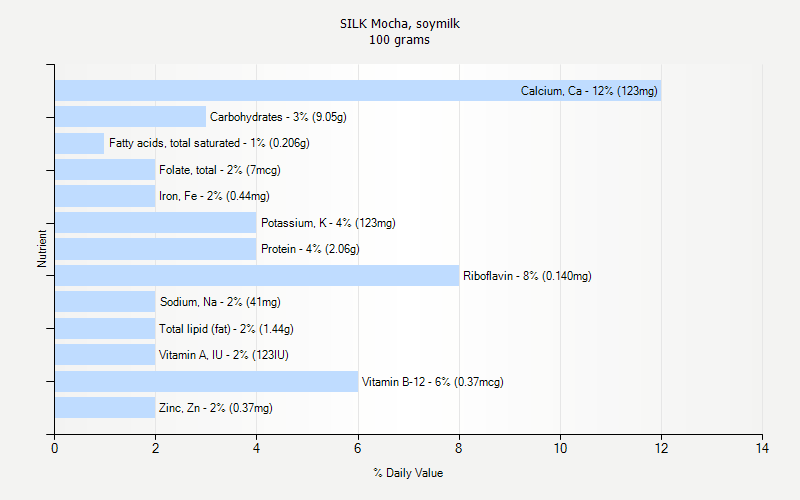Click the Zinc blue bar
The image size is (800, 500).
click(x=105, y=408)
